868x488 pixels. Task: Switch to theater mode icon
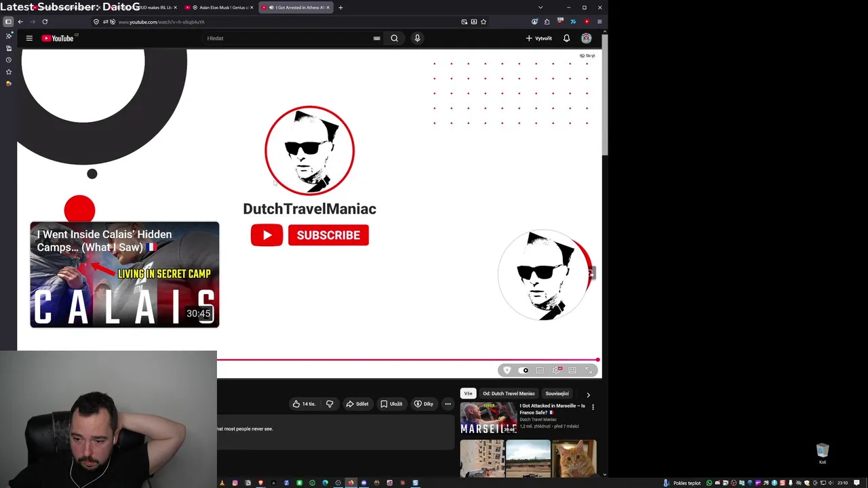(x=572, y=370)
